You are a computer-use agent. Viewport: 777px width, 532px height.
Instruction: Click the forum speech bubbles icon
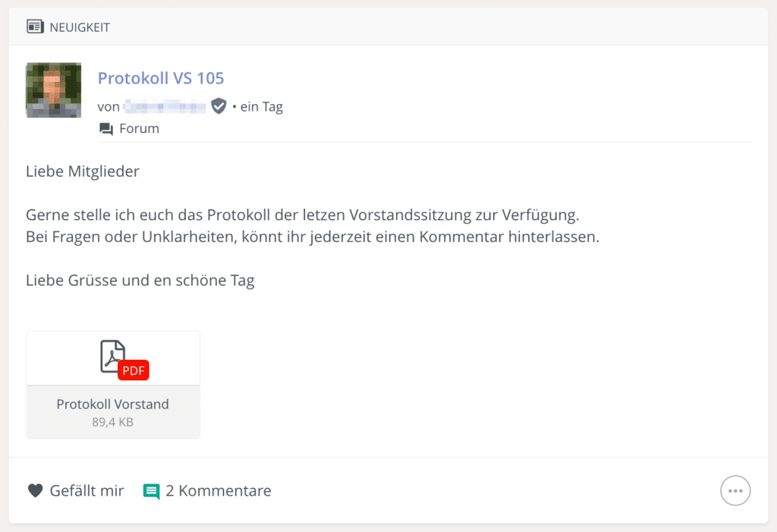pyautogui.click(x=106, y=129)
